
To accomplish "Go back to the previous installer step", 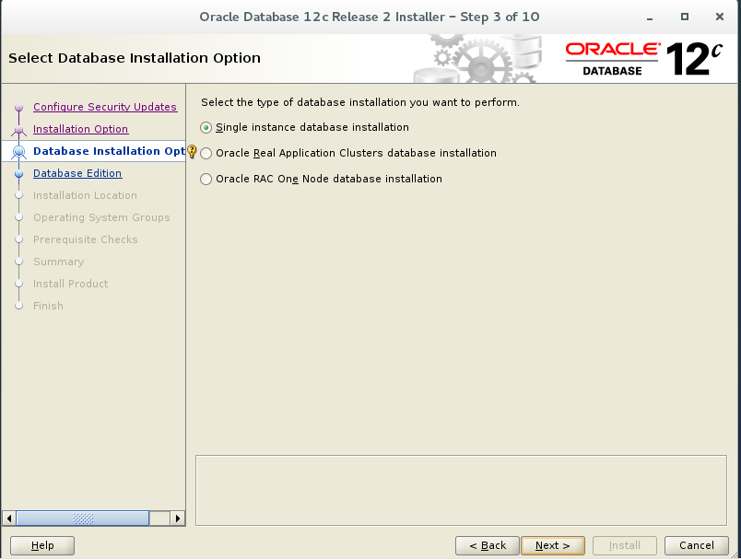I will pos(487,545).
